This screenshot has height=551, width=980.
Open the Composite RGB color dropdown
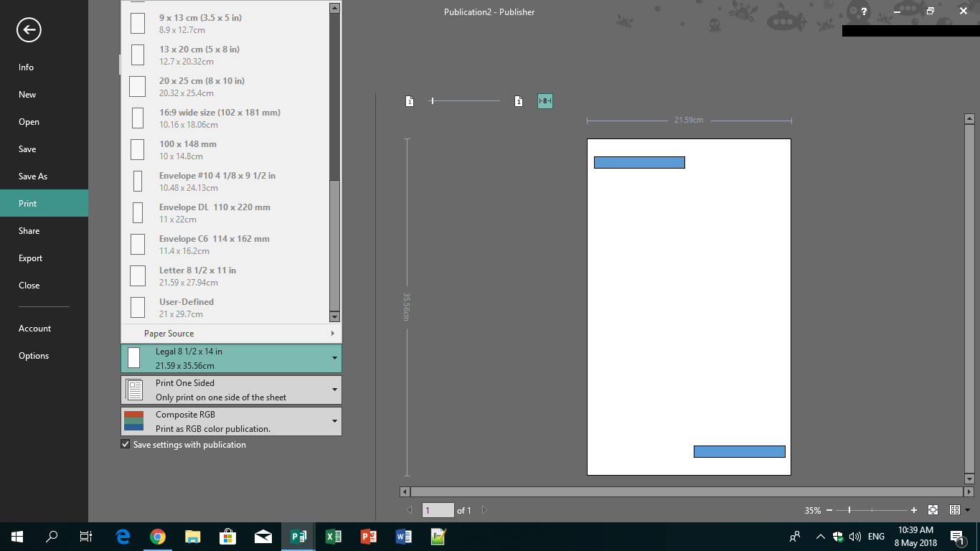click(x=231, y=422)
